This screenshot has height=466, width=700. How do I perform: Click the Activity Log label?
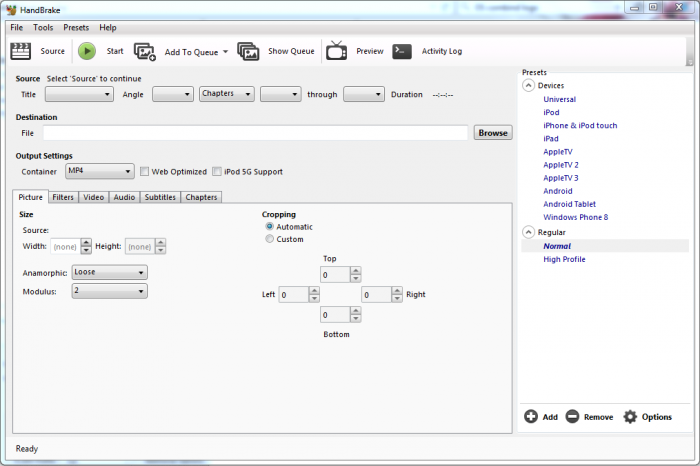[x=442, y=51]
